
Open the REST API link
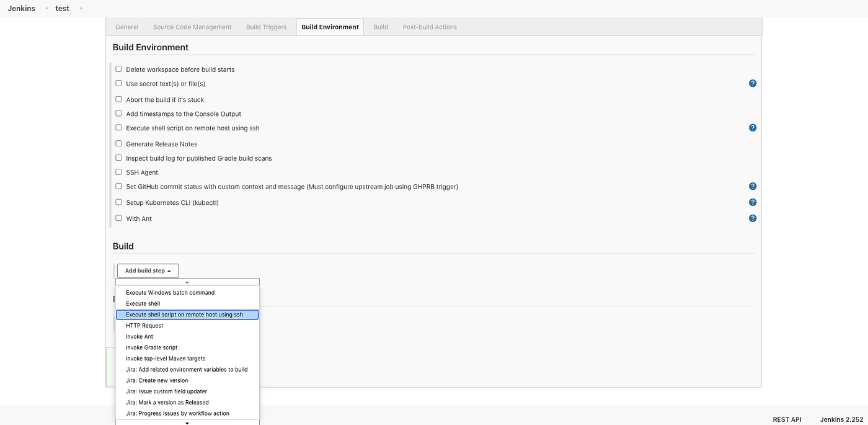click(787, 419)
